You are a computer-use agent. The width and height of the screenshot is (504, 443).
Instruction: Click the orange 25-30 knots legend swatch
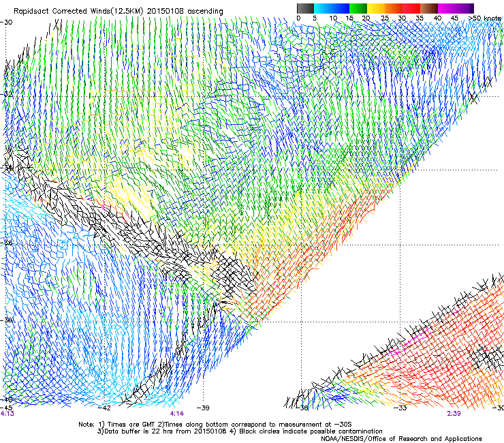point(394,8)
